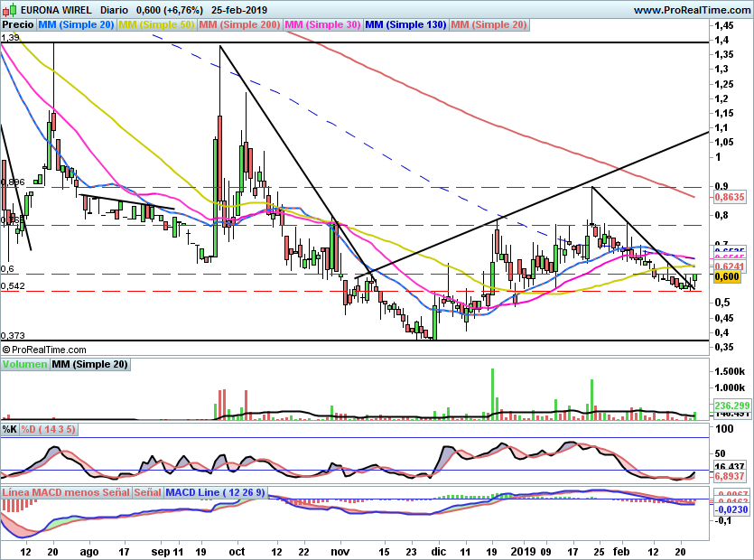Open the www.ProRealTime.com link
Viewport: 754px width, 560px height.
point(692,10)
